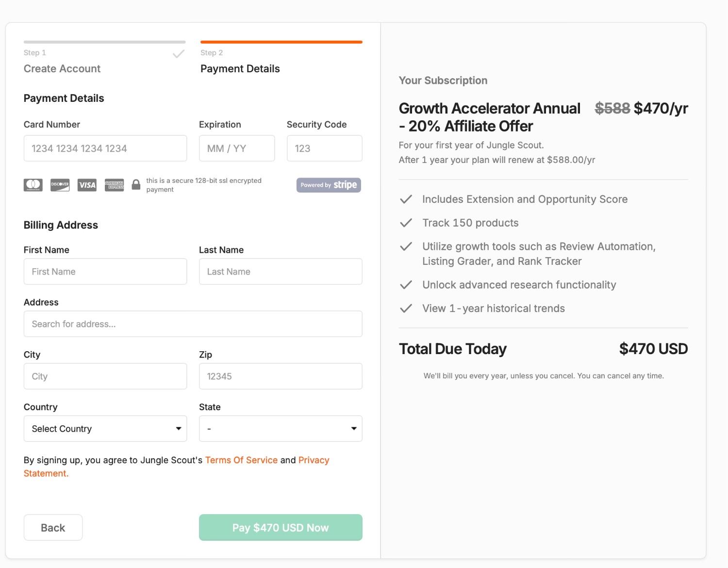The height and width of the screenshot is (568, 728).
Task: Open the Select Country dropdown
Action: 105,428
